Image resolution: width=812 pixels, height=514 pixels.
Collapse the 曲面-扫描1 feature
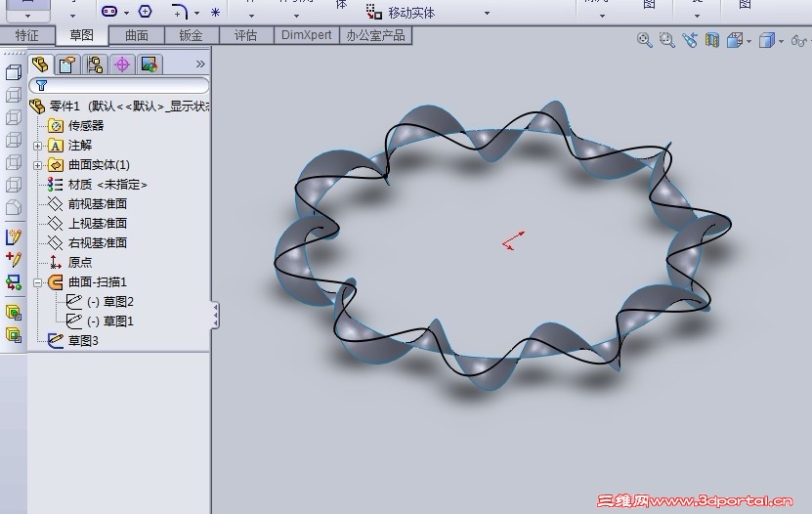(x=37, y=282)
